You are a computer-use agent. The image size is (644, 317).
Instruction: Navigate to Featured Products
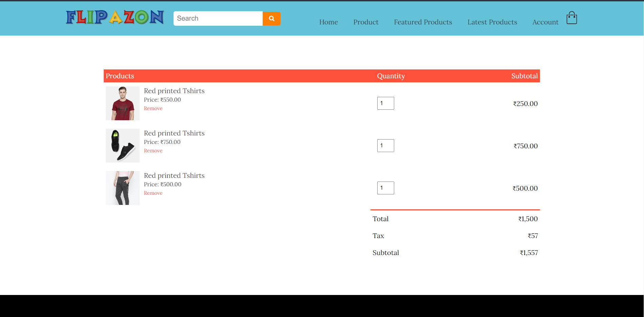click(423, 22)
